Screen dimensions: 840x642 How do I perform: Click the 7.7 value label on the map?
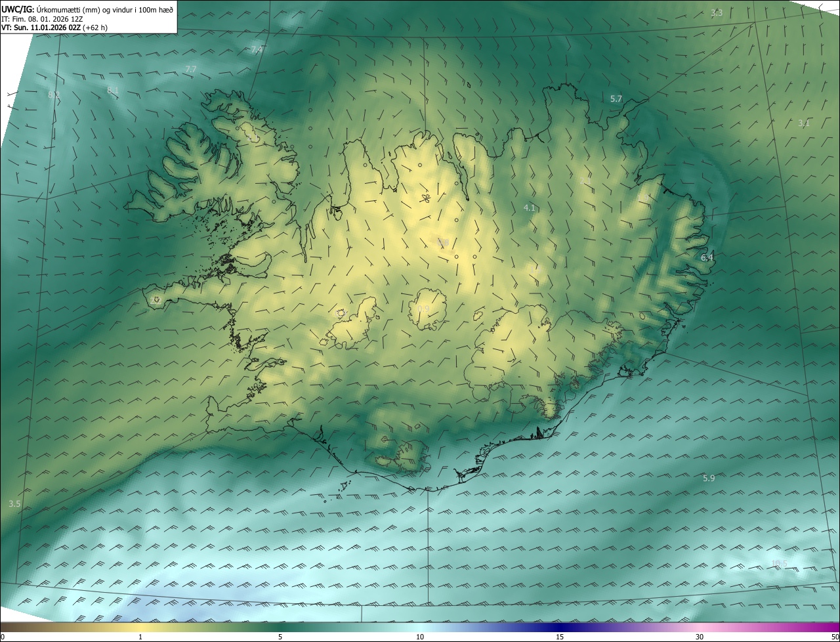(190, 69)
